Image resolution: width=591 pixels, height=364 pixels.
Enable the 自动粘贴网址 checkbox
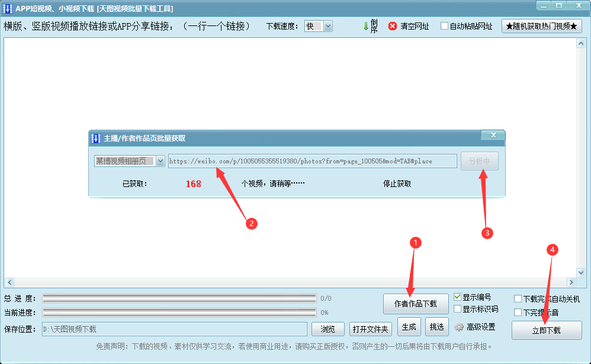[x=444, y=26]
